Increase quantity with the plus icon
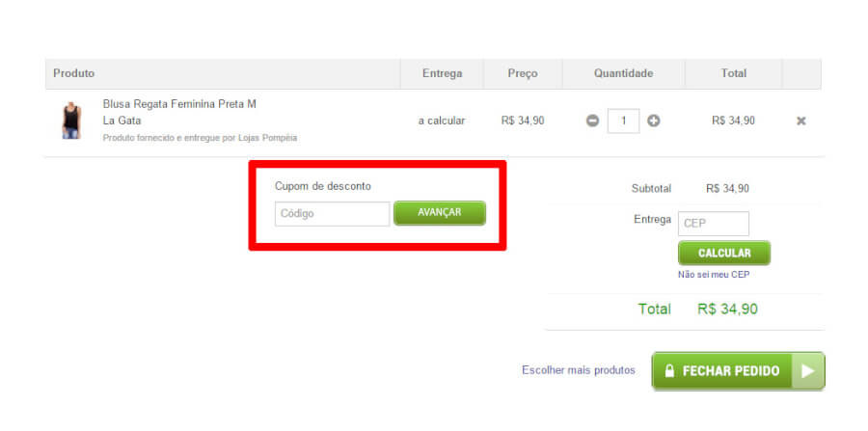 point(654,121)
